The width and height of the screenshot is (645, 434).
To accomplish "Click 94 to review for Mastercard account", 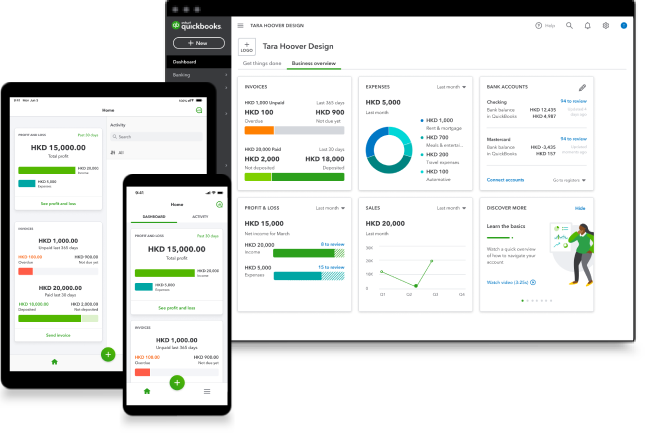I will pyautogui.click(x=573, y=139).
